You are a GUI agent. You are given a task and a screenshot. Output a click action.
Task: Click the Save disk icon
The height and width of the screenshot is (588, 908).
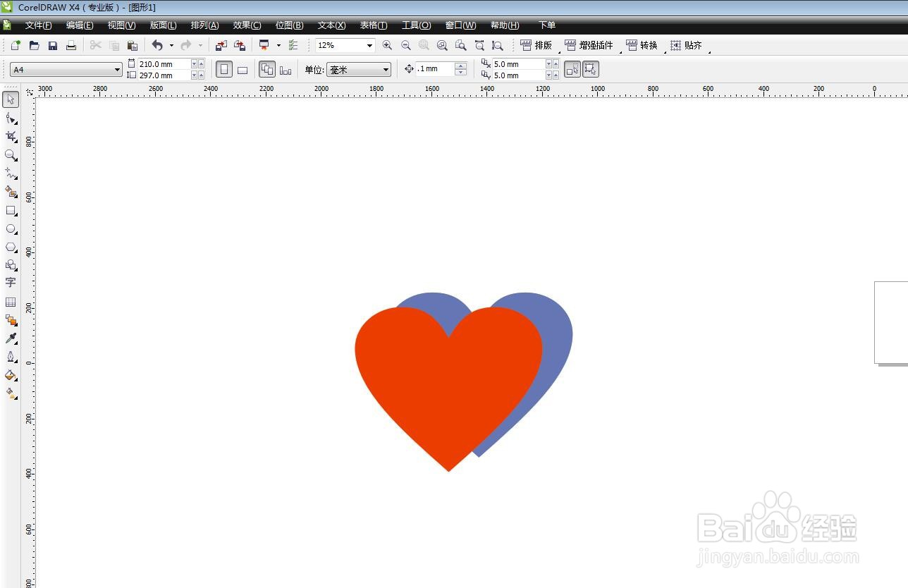pyautogui.click(x=53, y=45)
